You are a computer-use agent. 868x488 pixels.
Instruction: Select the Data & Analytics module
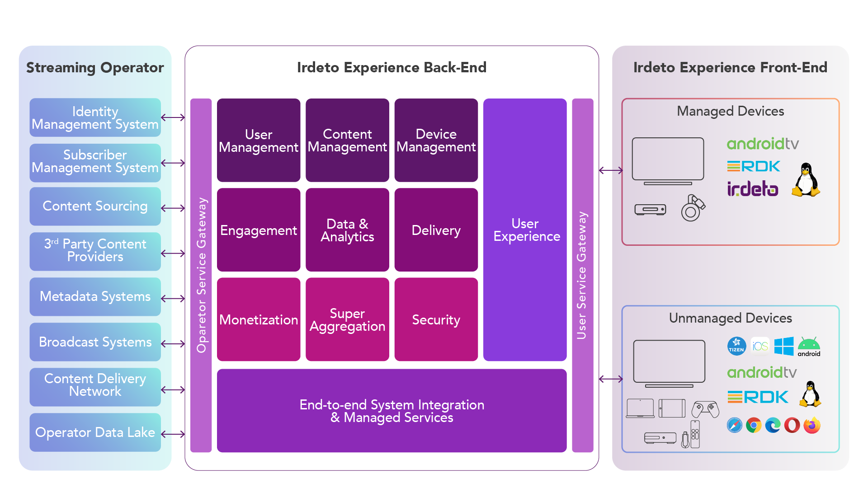337,230
